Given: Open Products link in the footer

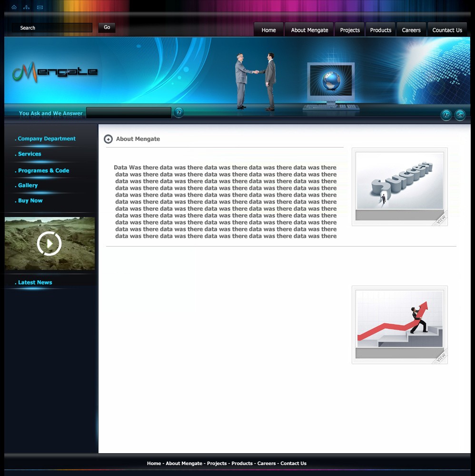Looking at the screenshot, I should pyautogui.click(x=242, y=463).
